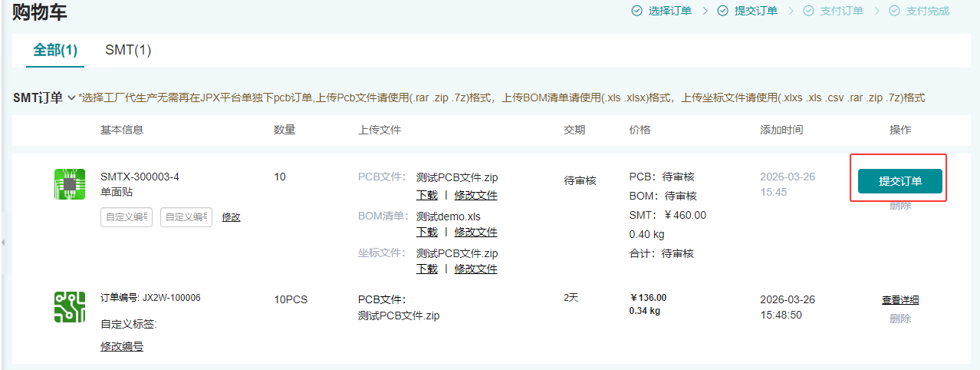Download the 坐标文件 zip file
Screen dimensions: 980x370
[x=427, y=269]
